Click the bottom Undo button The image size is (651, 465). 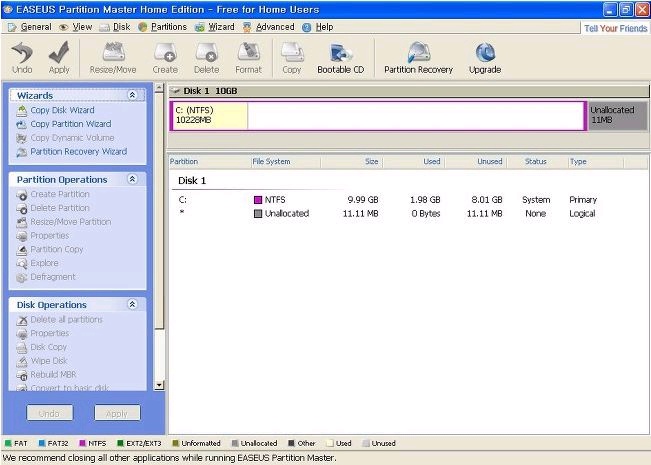(x=49, y=413)
